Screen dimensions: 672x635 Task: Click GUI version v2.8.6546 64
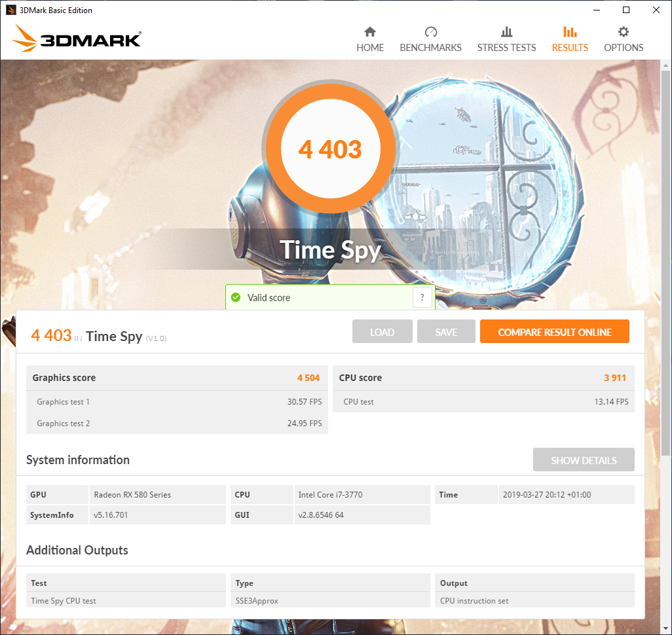(x=362, y=515)
